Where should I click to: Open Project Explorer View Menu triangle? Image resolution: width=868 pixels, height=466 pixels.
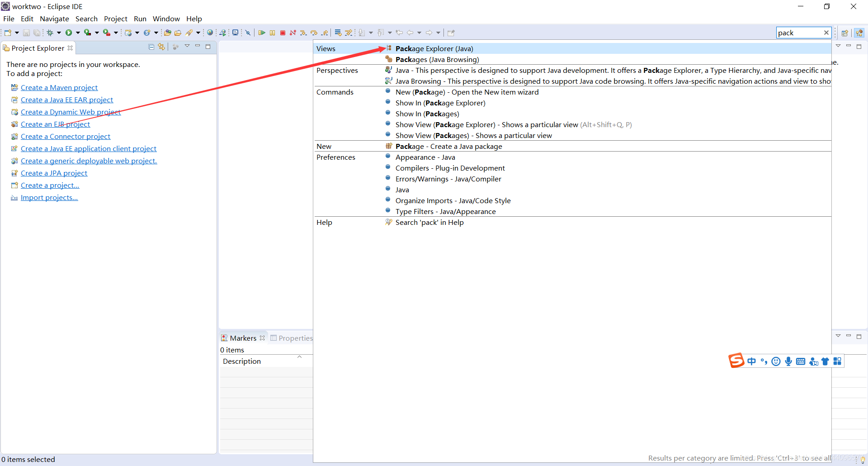(187, 46)
